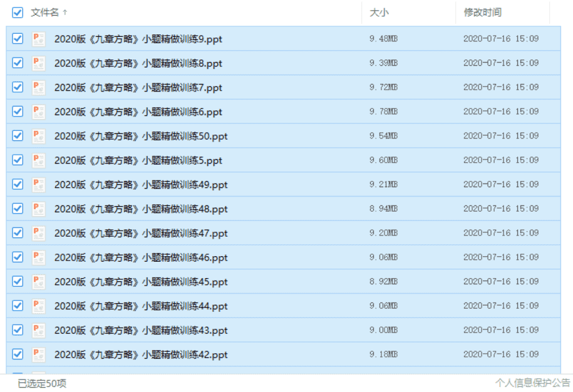Screen dimensions: 573x392
Task: Click the PowerPoint icon for 小题精做训练9.ppt
Action: click(38, 39)
